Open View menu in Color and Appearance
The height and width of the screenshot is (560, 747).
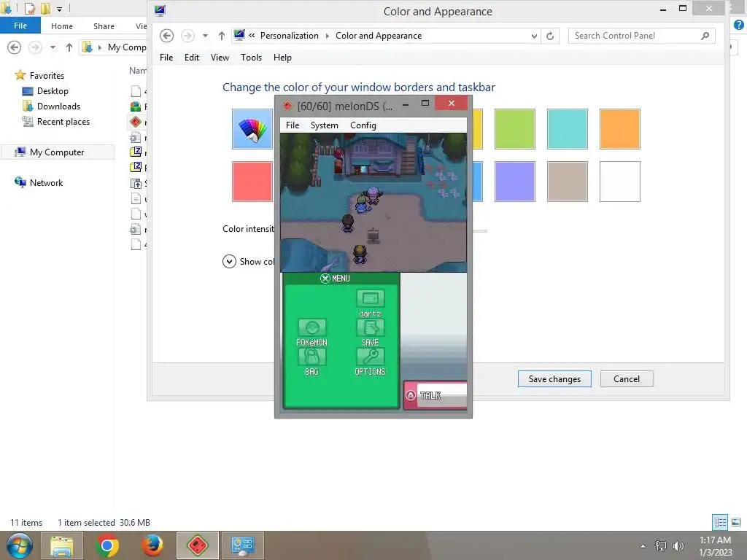tap(220, 58)
